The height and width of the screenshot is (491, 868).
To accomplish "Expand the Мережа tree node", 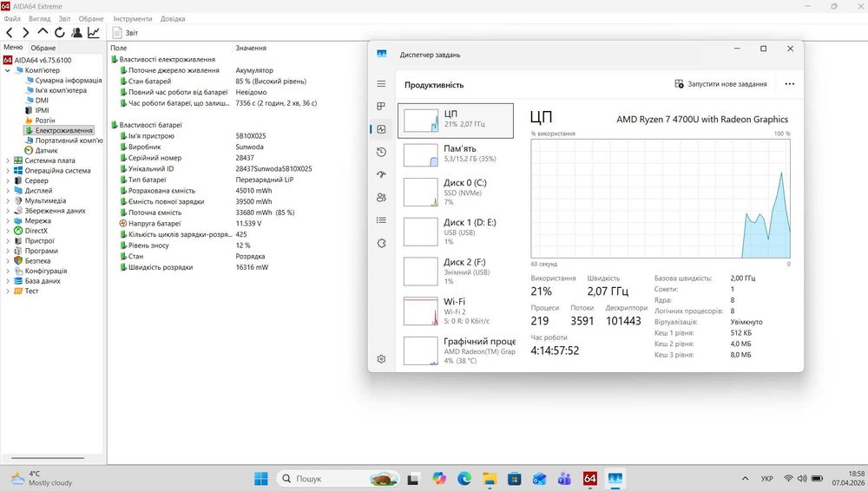I will (8, 221).
